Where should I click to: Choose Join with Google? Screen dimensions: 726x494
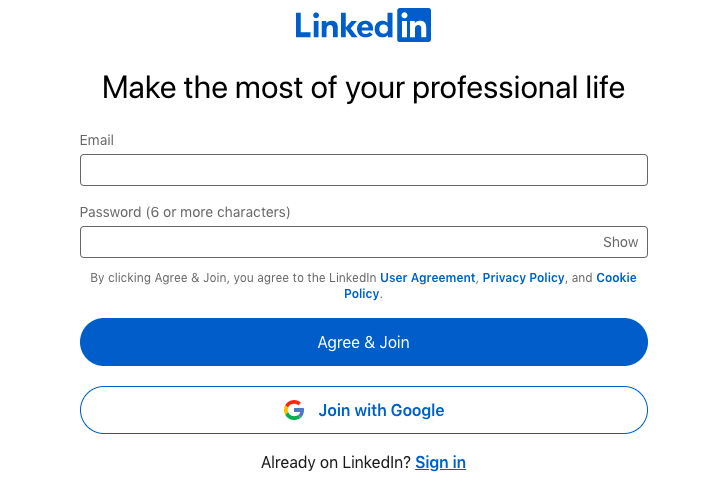pyautogui.click(x=363, y=410)
